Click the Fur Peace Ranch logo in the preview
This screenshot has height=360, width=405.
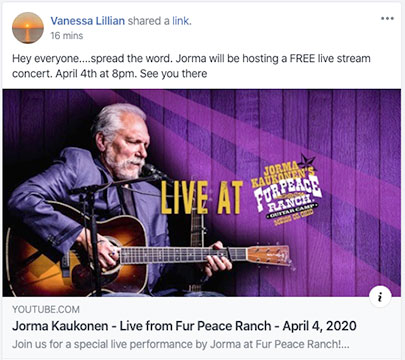(x=287, y=191)
